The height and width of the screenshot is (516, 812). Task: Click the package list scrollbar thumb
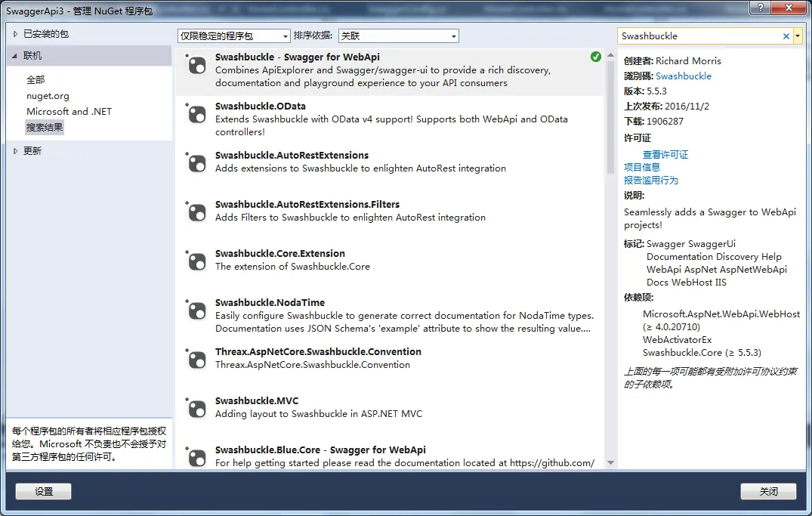click(x=610, y=116)
